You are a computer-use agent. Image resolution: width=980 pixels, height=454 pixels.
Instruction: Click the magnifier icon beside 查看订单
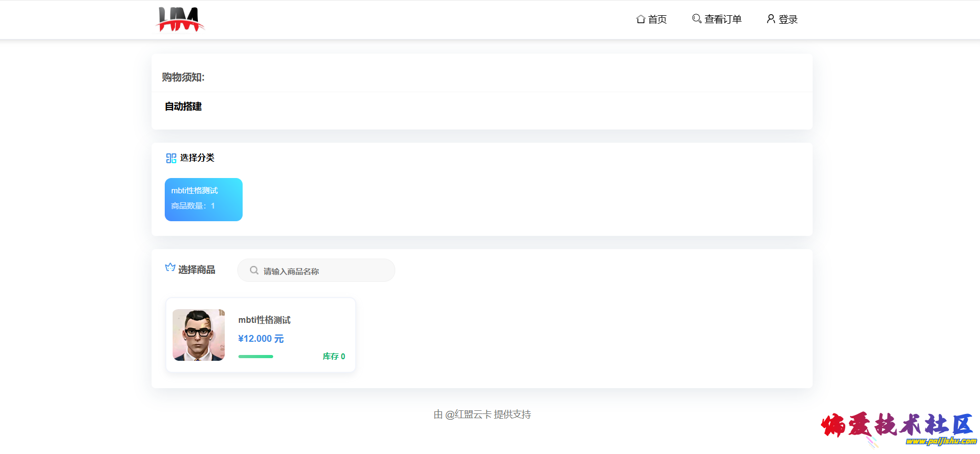(x=696, y=19)
